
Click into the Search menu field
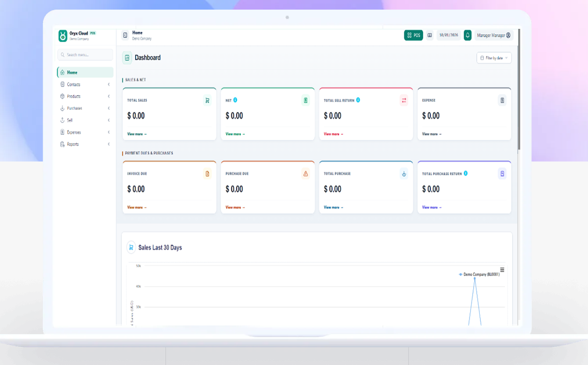point(85,55)
